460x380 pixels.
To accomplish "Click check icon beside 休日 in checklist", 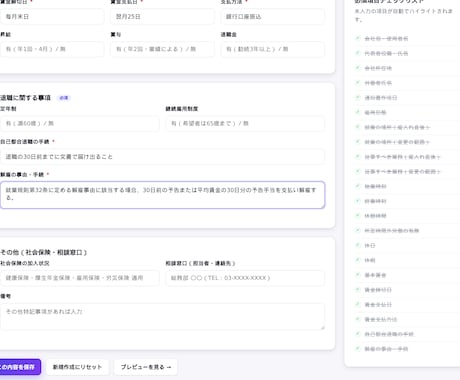I will click(358, 245).
